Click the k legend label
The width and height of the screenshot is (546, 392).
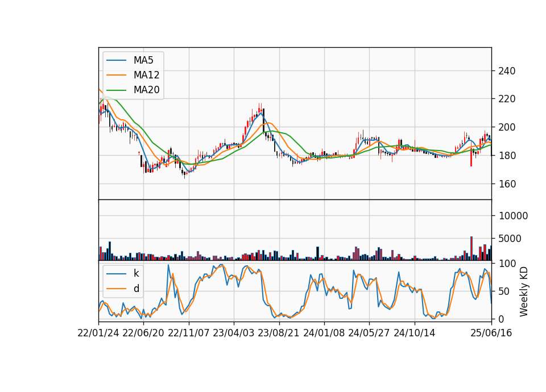pyautogui.click(x=136, y=273)
